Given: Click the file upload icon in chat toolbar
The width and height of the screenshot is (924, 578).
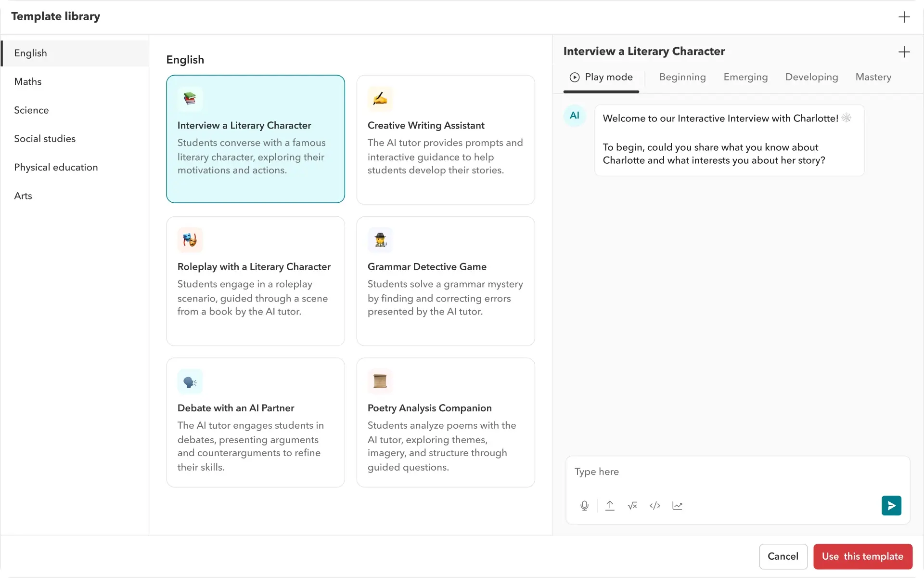Looking at the screenshot, I should tap(610, 505).
